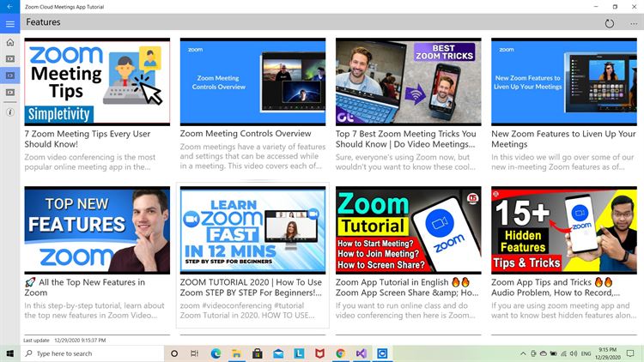The width and height of the screenshot is (644, 362).
Task: Open the '7 Zoom Meeting Tips' Simpletivity thumbnail
Action: click(97, 81)
